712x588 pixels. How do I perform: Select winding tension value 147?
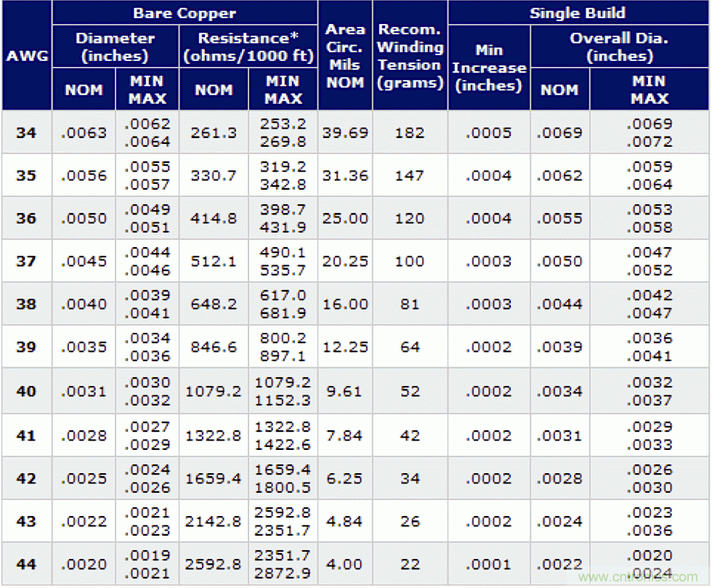point(410,176)
